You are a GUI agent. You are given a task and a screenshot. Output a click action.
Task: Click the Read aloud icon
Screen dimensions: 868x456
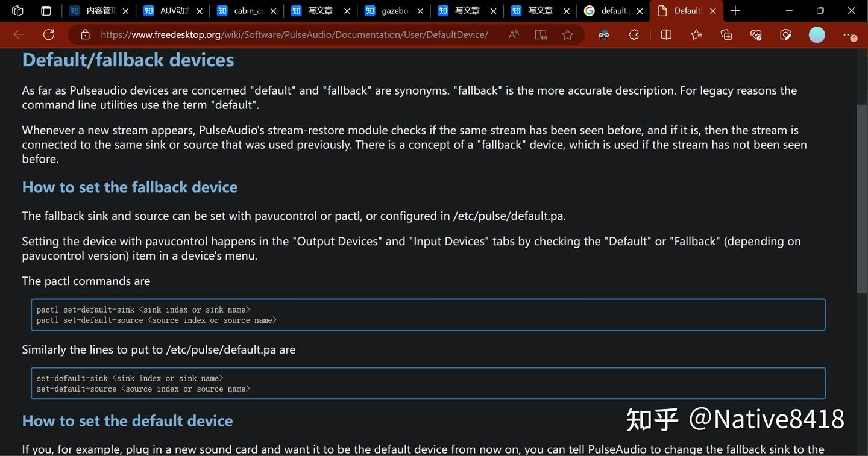[514, 34]
